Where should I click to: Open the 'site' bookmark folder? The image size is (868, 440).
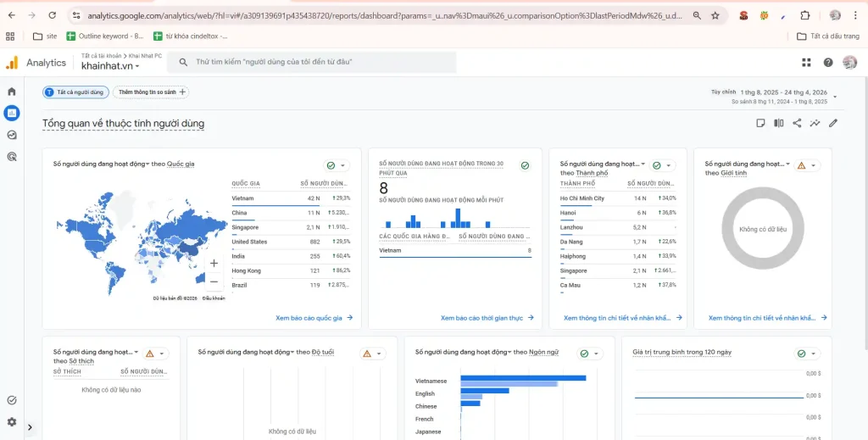(46, 36)
